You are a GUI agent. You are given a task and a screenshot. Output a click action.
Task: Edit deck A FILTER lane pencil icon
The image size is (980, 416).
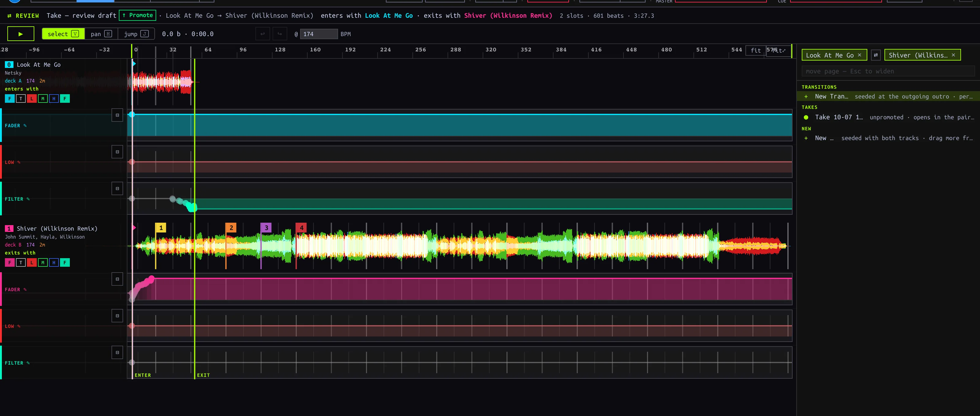coord(28,199)
